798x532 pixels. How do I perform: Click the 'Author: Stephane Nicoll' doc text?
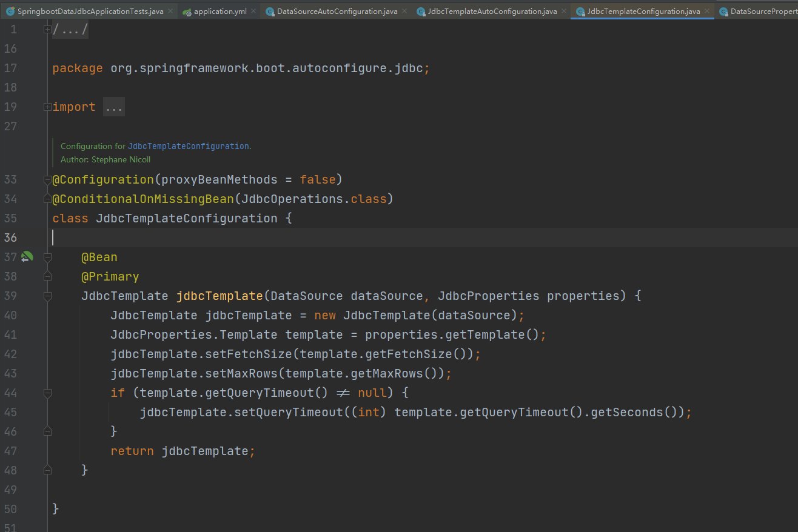pos(106,159)
